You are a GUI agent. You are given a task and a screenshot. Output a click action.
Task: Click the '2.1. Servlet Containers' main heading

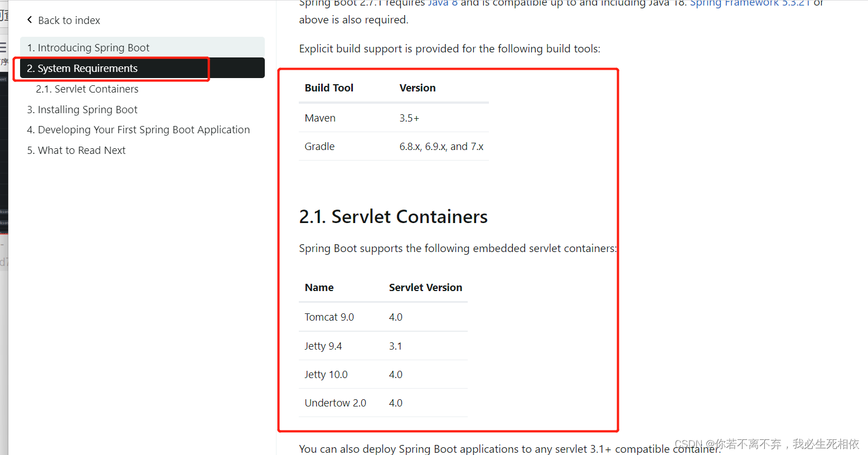(393, 217)
